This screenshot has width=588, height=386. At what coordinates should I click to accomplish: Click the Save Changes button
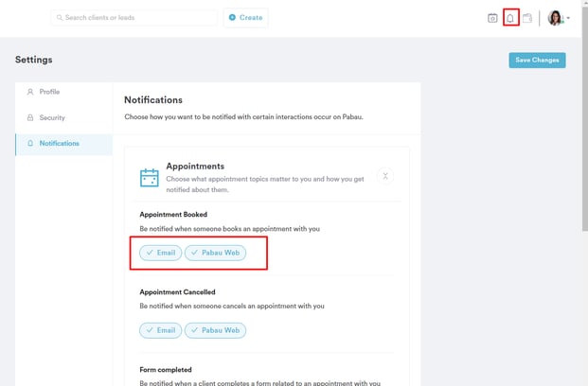pyautogui.click(x=537, y=60)
